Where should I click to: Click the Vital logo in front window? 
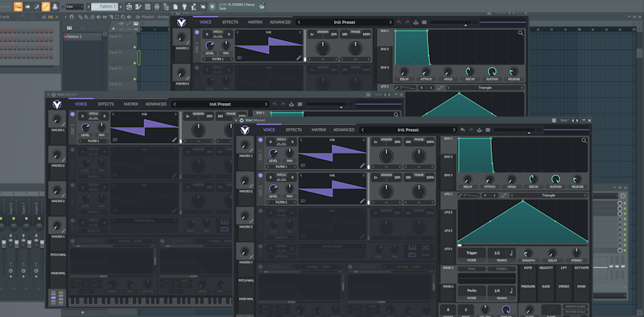pyautogui.click(x=245, y=130)
